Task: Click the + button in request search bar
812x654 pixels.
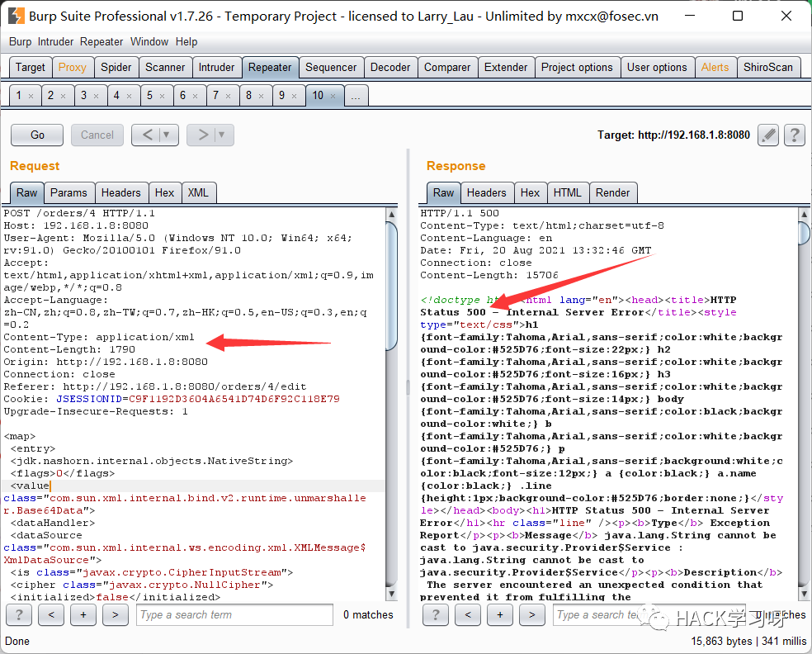Action: coord(83,614)
